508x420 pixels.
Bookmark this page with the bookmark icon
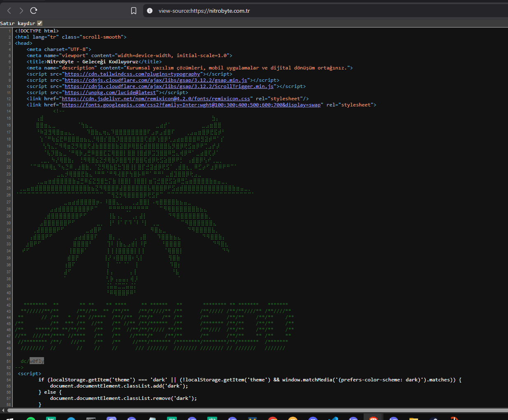134,11
